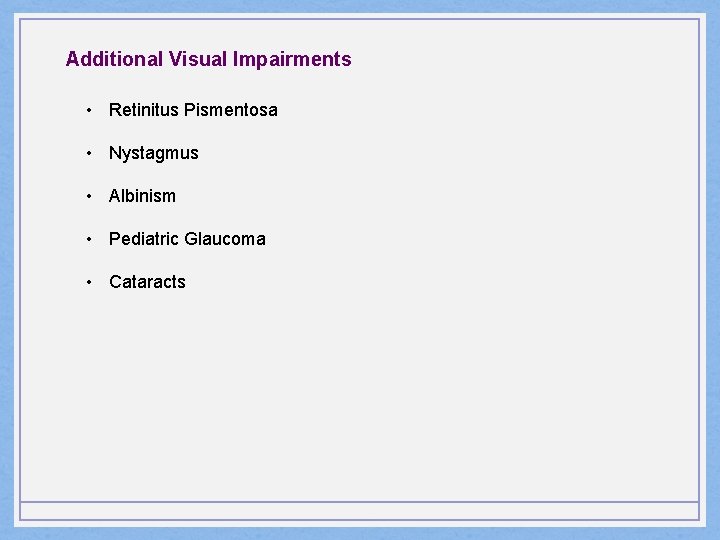Screen dimensions: 720x540
Task: Click the "Pediatric Glaucoma" bullet text
Action: coord(187,239)
